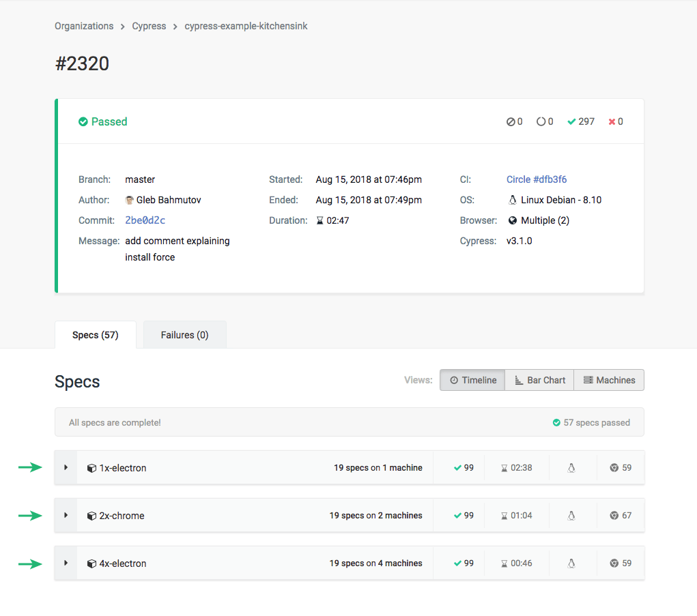Click Gleb Bahmutov's avatar image
The image size is (697, 616).
click(x=129, y=199)
